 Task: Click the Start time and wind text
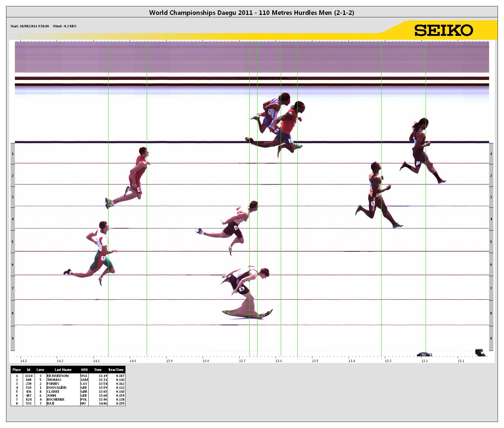pyautogui.click(x=43, y=26)
